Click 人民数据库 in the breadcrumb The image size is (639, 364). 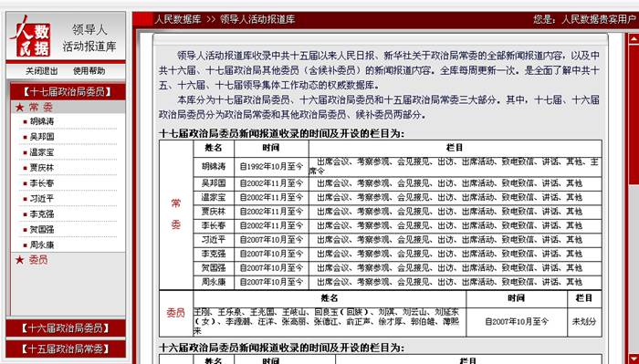[x=178, y=19]
